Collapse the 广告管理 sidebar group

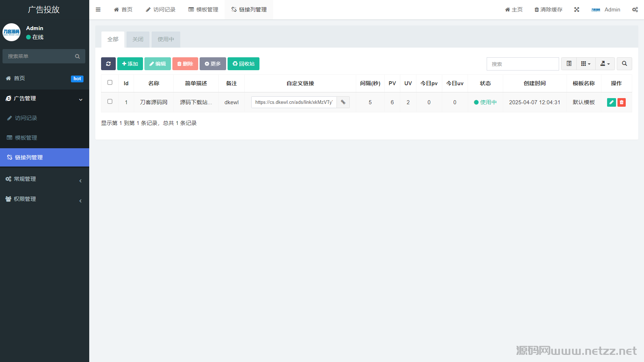click(44, 98)
